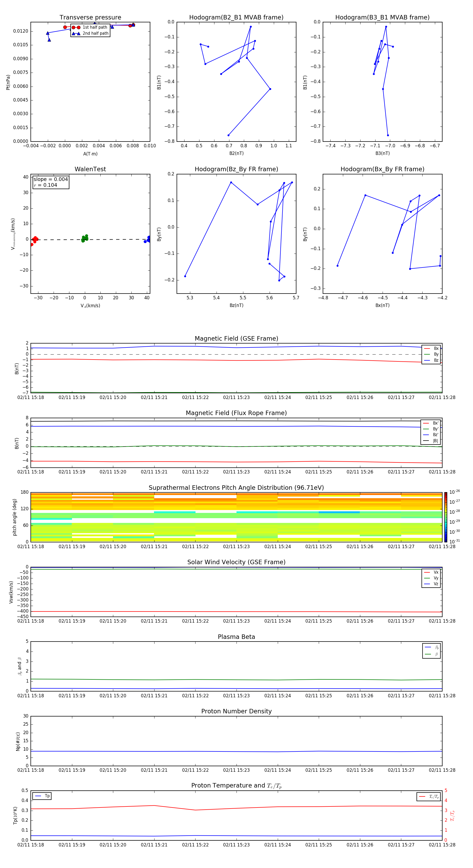Click the "B3(nT)" x-axis label
Image resolution: width=473 pixels, height=868 pixels.
(382, 154)
